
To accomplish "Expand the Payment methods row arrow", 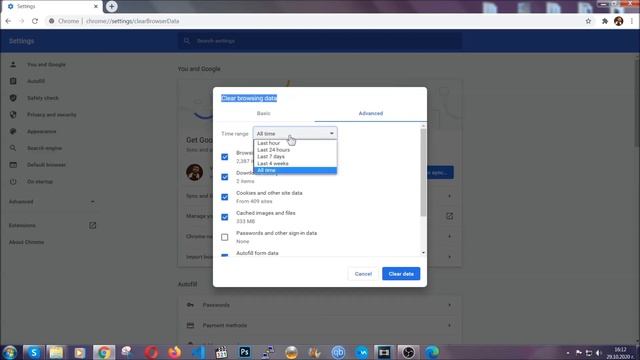I will click(x=449, y=325).
